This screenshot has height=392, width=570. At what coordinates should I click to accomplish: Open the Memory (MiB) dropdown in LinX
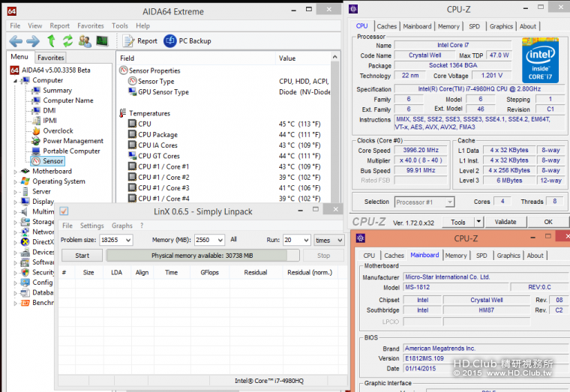pos(220,240)
